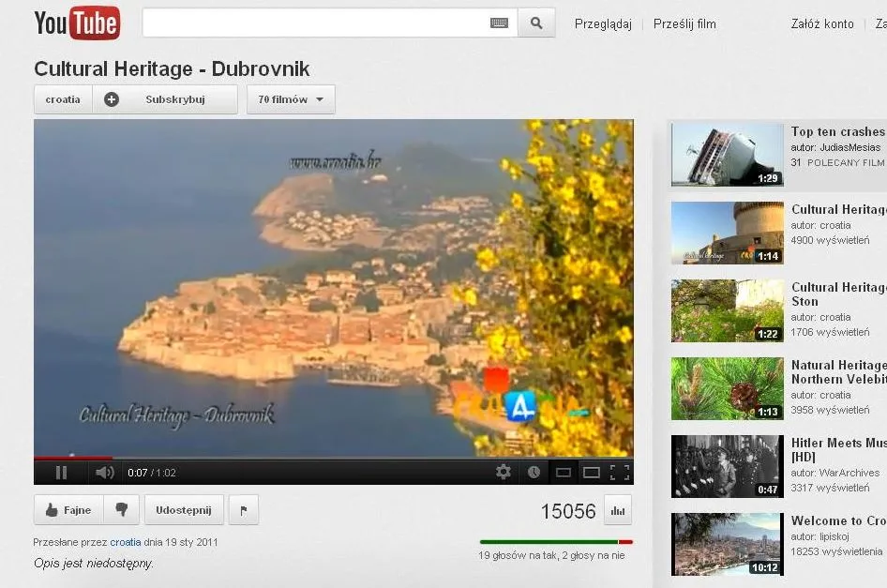
Task: Open the Top ten crashes thumbnail
Action: point(727,154)
